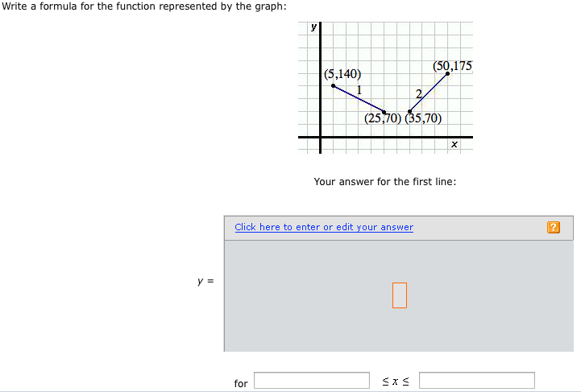Focus the upper bound field after '≤ x ≤'
Viewport: 581px width, 392px height.
pos(477,381)
